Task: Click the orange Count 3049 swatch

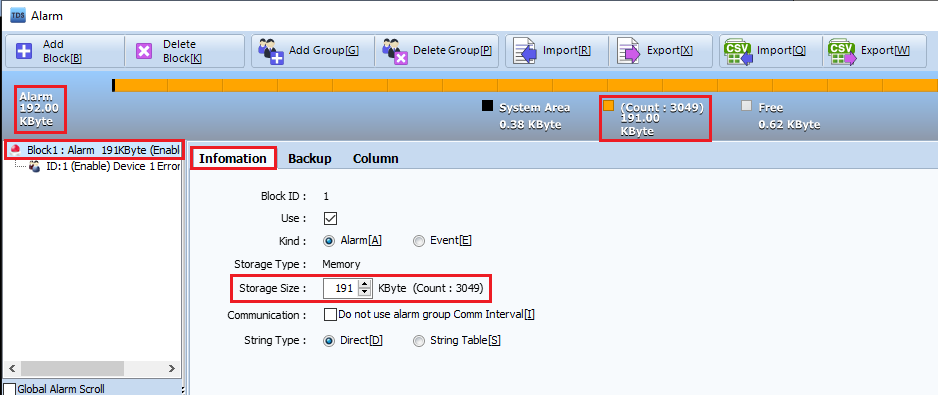Action: (608, 106)
